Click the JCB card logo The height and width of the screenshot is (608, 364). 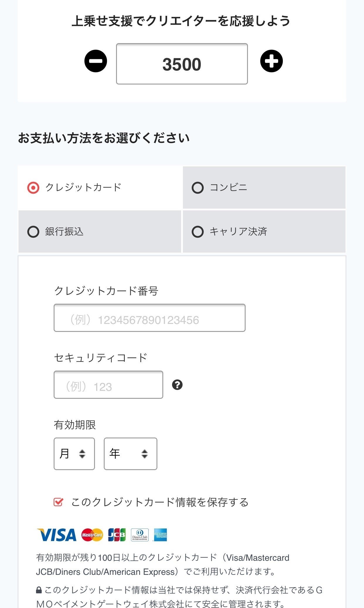(117, 535)
